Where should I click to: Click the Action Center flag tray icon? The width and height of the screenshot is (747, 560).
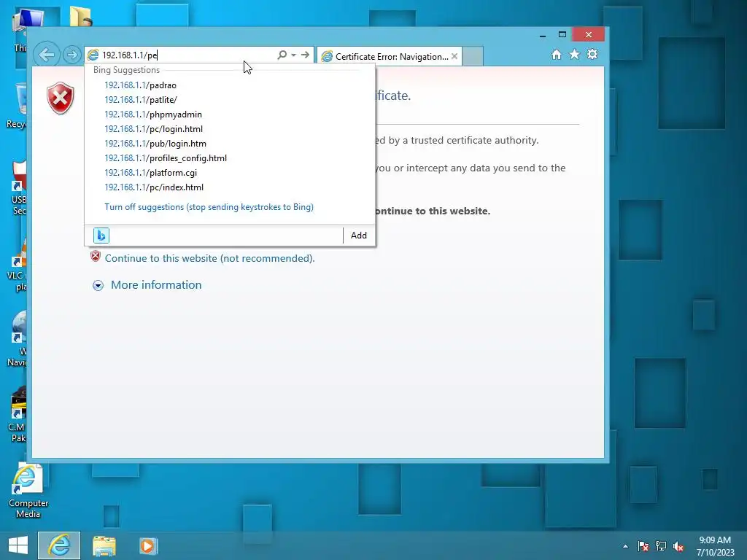[643, 546]
